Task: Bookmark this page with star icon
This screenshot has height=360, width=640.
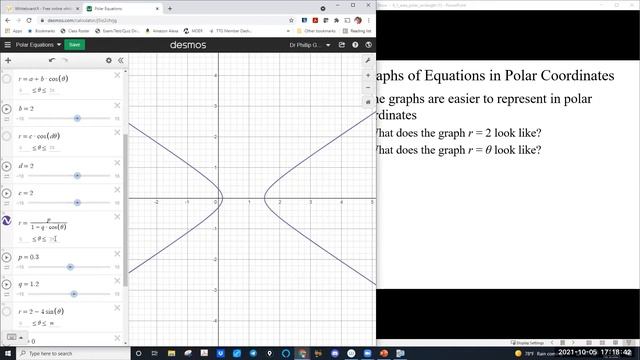Action: pyautogui.click(x=291, y=20)
